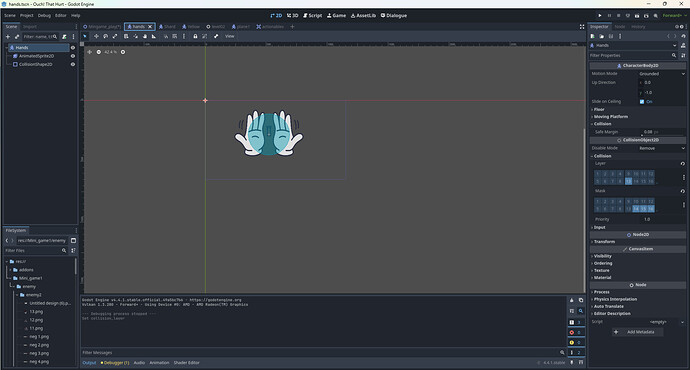
Task: Lock the selected node with padlock icon
Action: [x=195, y=37]
